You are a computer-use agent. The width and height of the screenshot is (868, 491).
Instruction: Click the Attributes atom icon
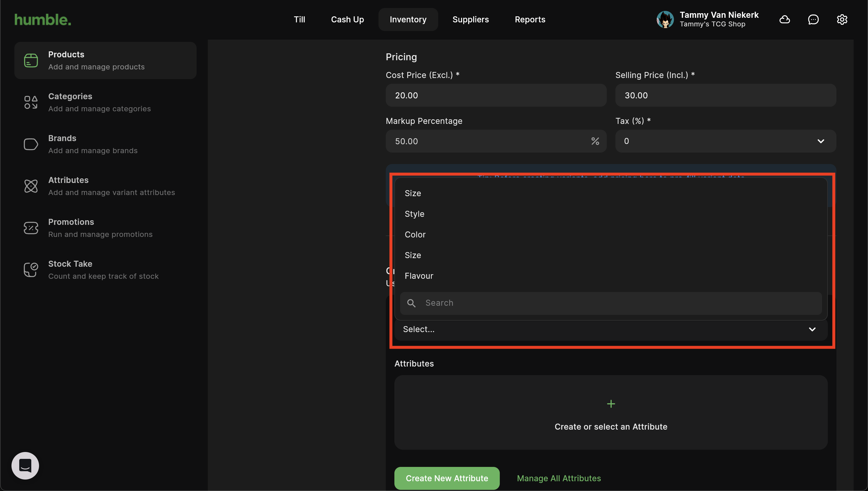coord(31,186)
